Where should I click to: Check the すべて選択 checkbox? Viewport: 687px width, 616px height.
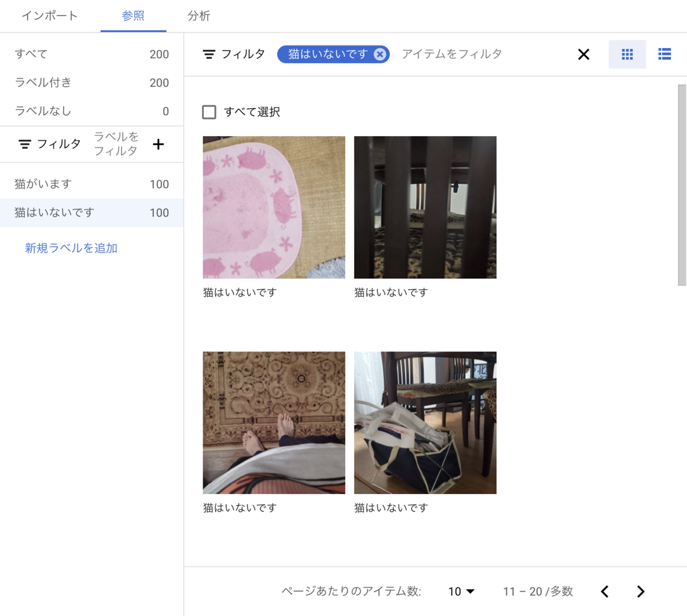tap(209, 112)
